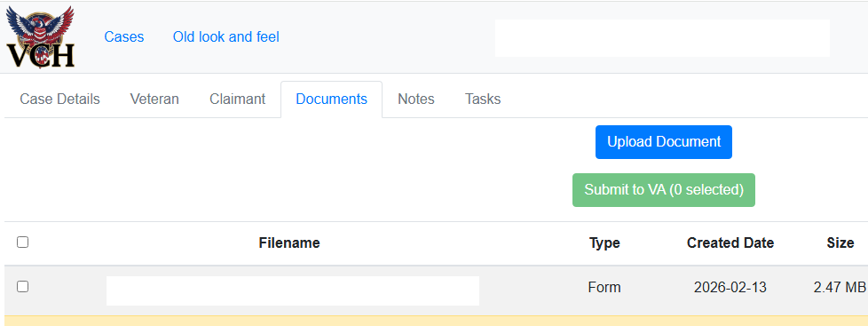868x326 pixels.
Task: Open the Cases link
Action: click(x=124, y=37)
